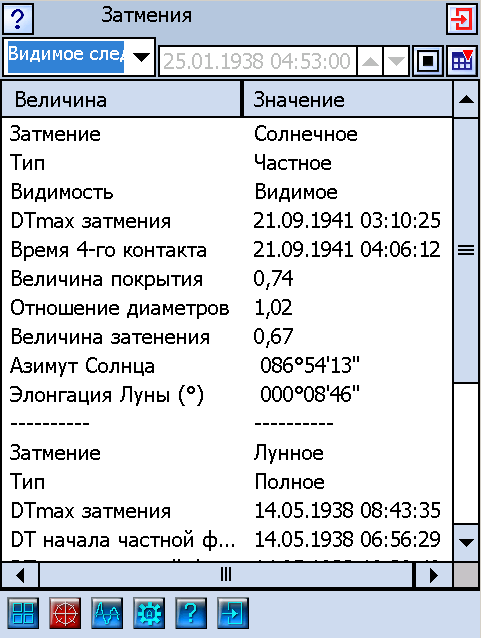Viewport: 481px width, 638px height.
Task: Click the 'Величина' column header
Action: click(121, 99)
